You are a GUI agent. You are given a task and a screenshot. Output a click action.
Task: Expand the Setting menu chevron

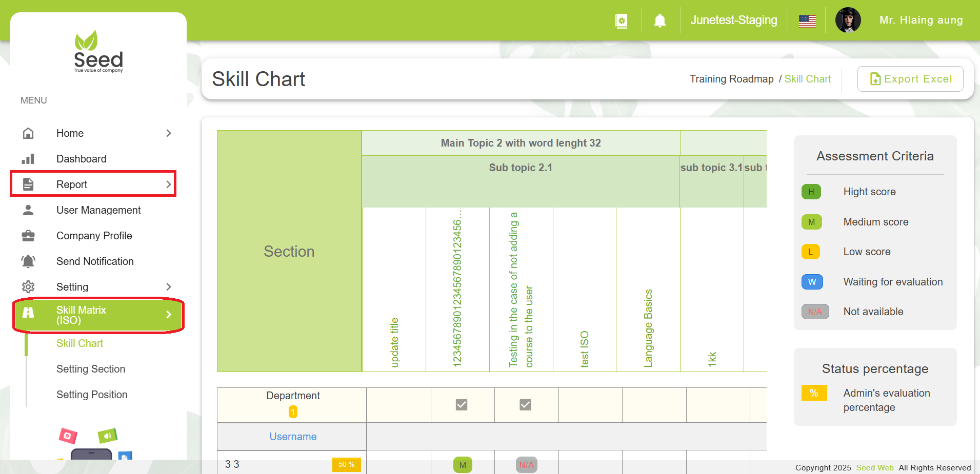(169, 287)
